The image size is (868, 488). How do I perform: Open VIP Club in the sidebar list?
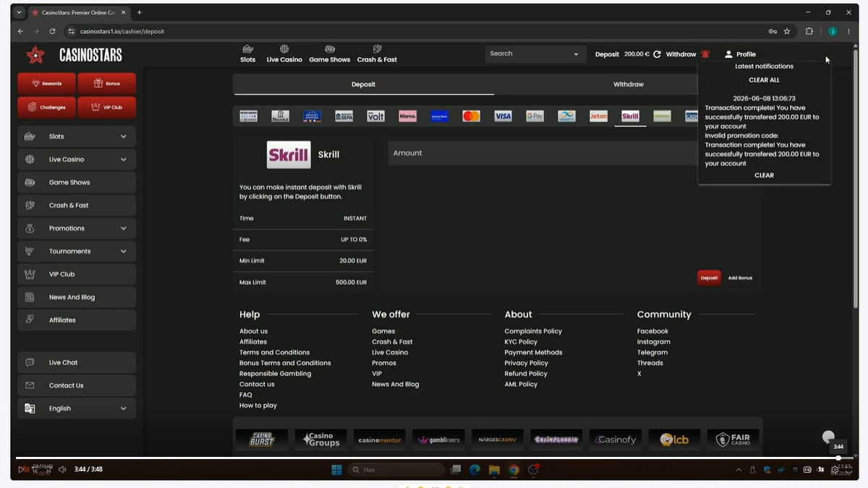tap(77, 274)
